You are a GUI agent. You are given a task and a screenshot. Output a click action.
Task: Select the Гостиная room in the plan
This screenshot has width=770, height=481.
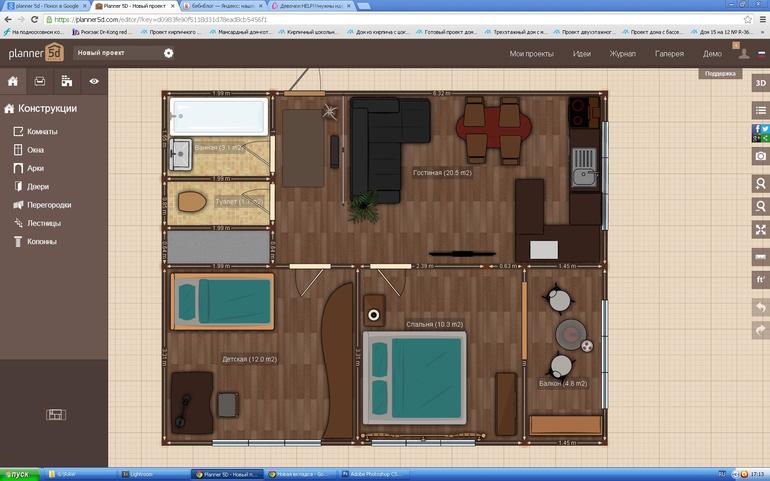point(442,172)
